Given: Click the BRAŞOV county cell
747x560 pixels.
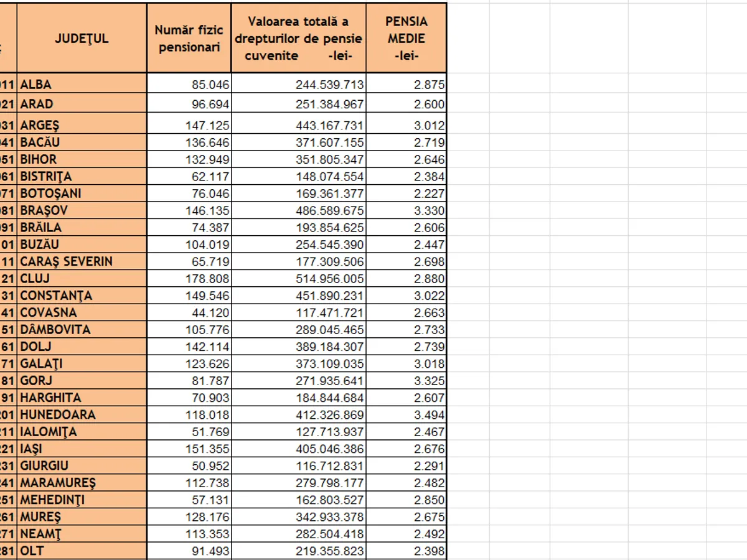Looking at the screenshot, I should coord(82,210).
